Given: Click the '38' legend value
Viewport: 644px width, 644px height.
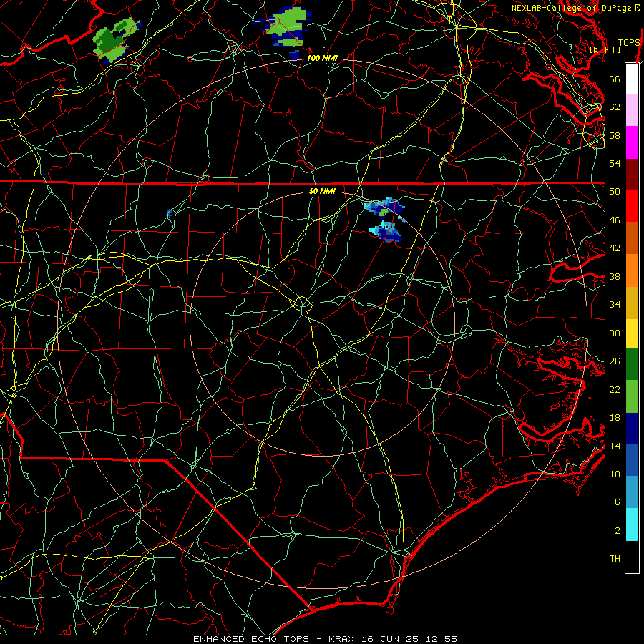Looking at the screenshot, I should (x=615, y=276).
